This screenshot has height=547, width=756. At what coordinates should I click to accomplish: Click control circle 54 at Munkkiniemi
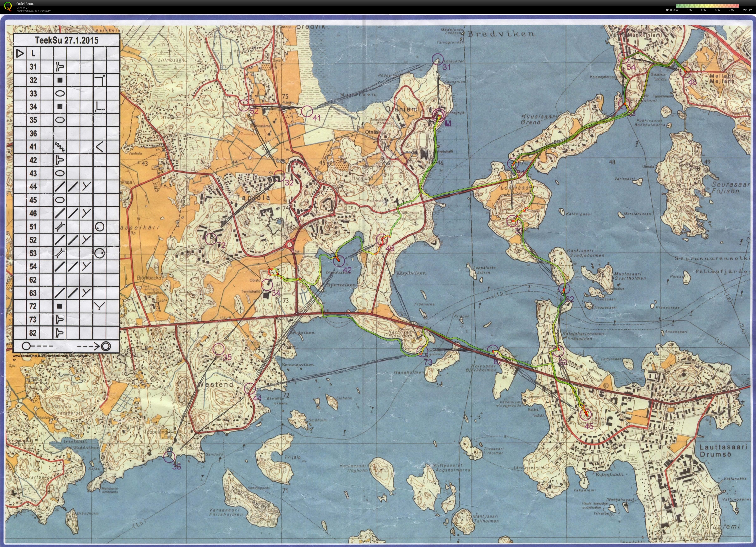pyautogui.click(x=624, y=58)
